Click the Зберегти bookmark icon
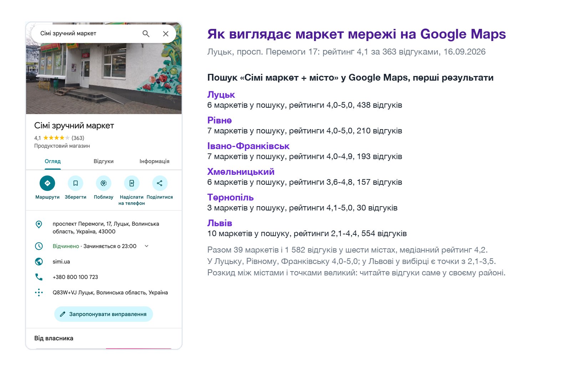This screenshot has height=371, width=588. click(x=75, y=183)
